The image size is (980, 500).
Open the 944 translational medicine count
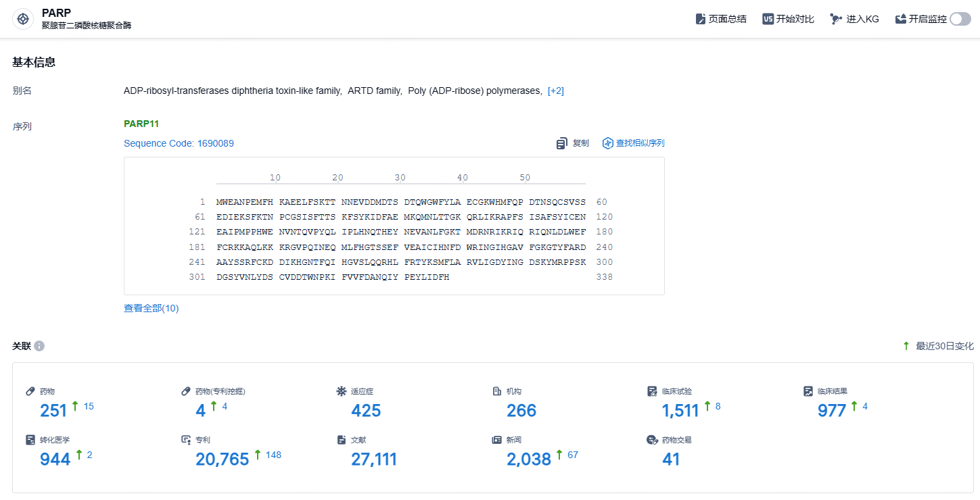[x=55, y=459]
